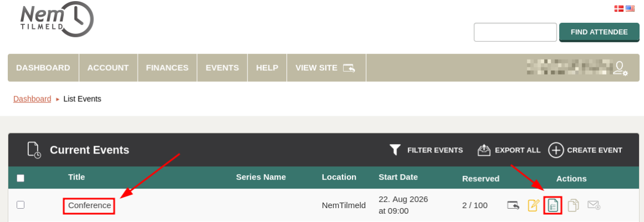Viewport: 644px width, 222px height.
Task: Focus the find attendee search field
Action: (515, 32)
